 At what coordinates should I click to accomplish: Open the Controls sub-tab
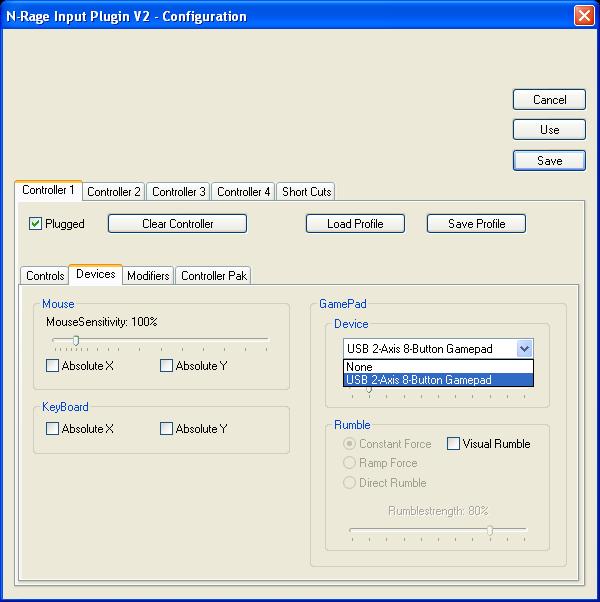[45, 276]
